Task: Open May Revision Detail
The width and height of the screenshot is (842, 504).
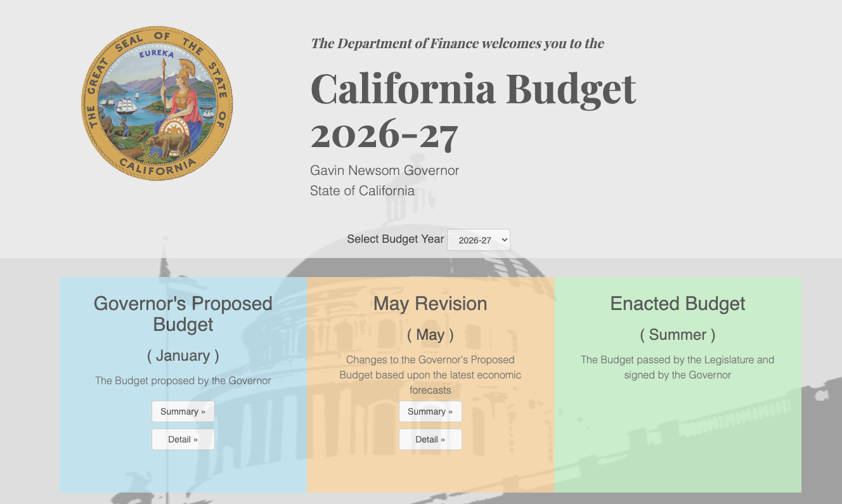Action: (431, 439)
